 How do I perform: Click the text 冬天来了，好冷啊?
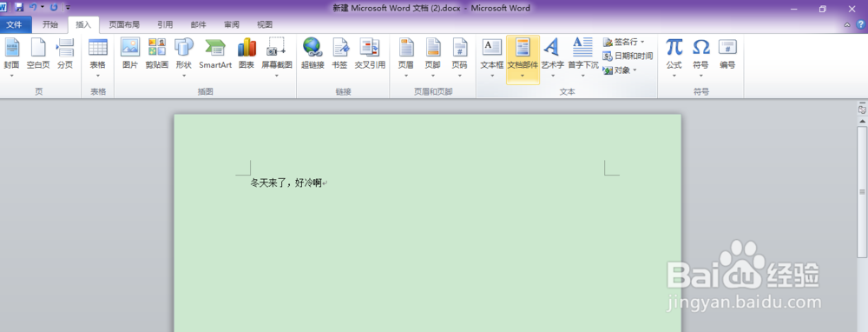point(286,183)
